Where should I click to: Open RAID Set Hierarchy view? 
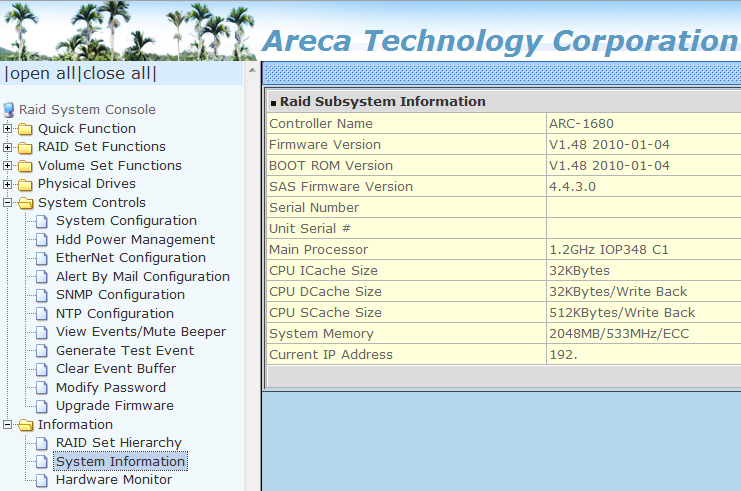pyautogui.click(x=118, y=443)
